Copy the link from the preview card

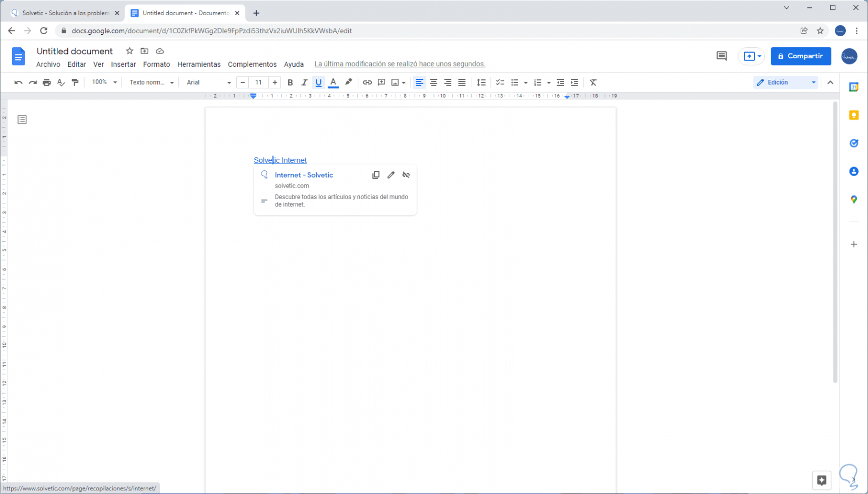click(x=376, y=175)
